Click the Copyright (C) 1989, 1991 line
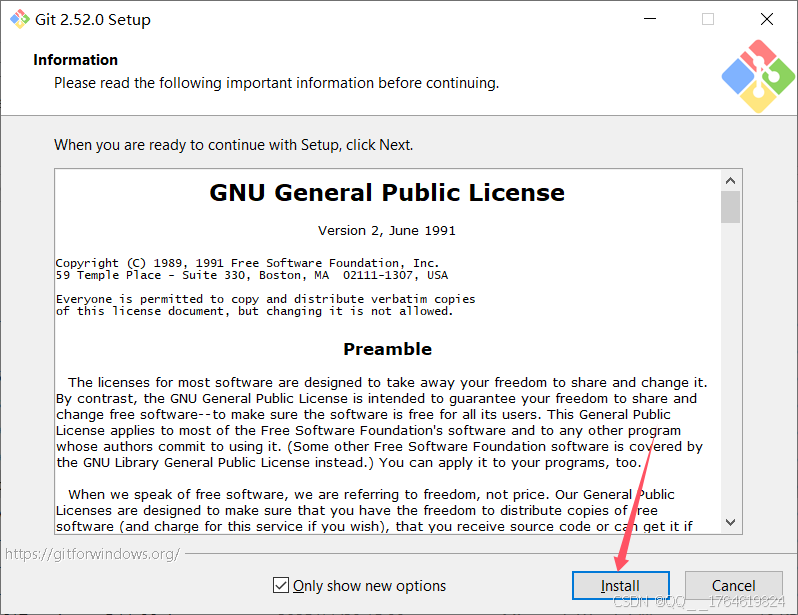This screenshot has width=798, height=615. tap(247, 263)
